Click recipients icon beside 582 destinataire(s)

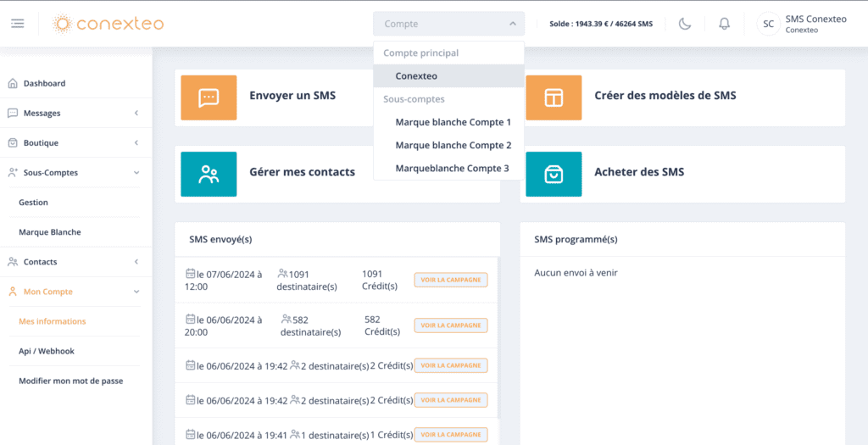(x=287, y=320)
